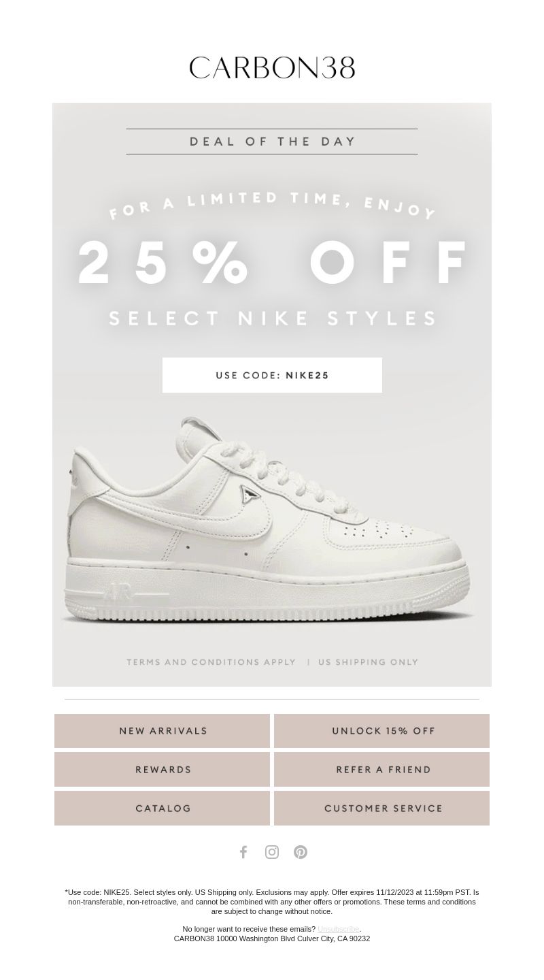This screenshot has height=980, width=544.
Task: Select the UNLOCK 15% OFF tile
Action: click(x=381, y=731)
